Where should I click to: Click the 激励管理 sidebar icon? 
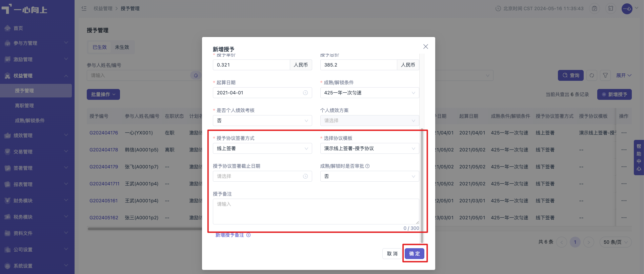pyautogui.click(x=7, y=59)
